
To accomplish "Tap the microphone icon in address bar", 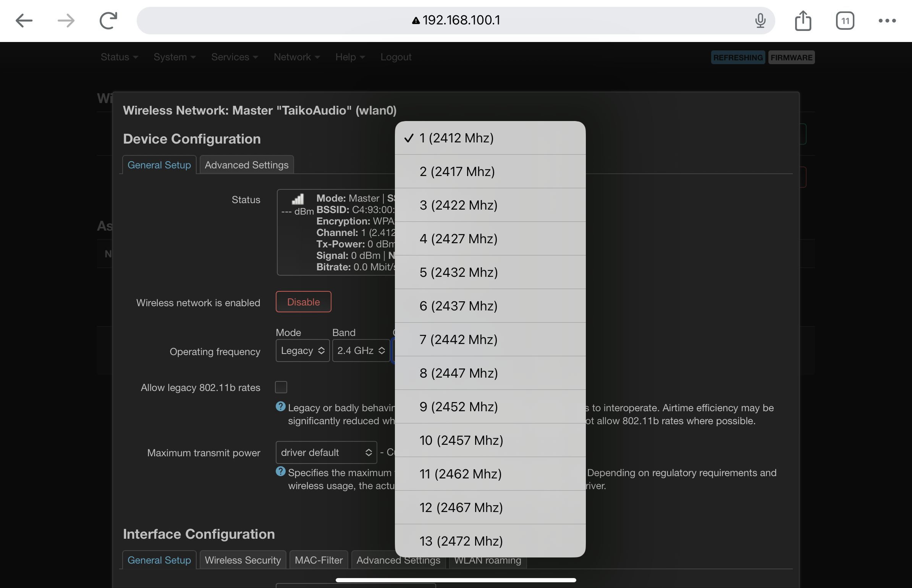I will pos(760,21).
